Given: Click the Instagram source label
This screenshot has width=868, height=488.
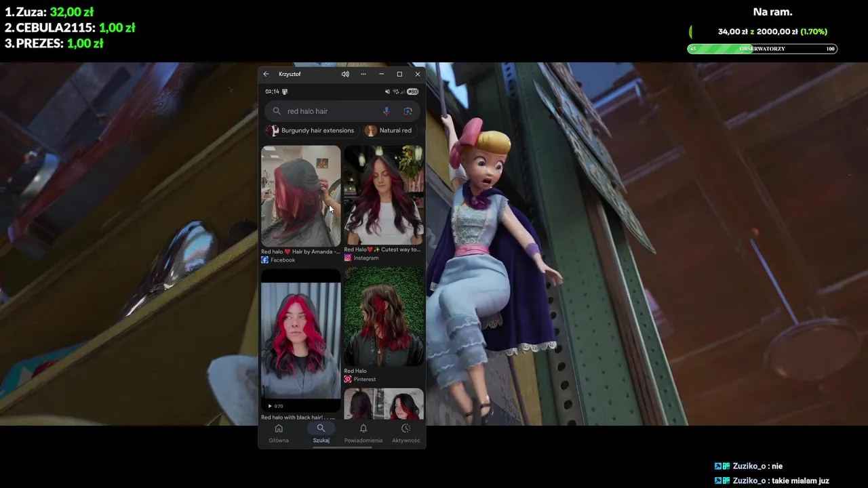Looking at the screenshot, I should (x=361, y=258).
